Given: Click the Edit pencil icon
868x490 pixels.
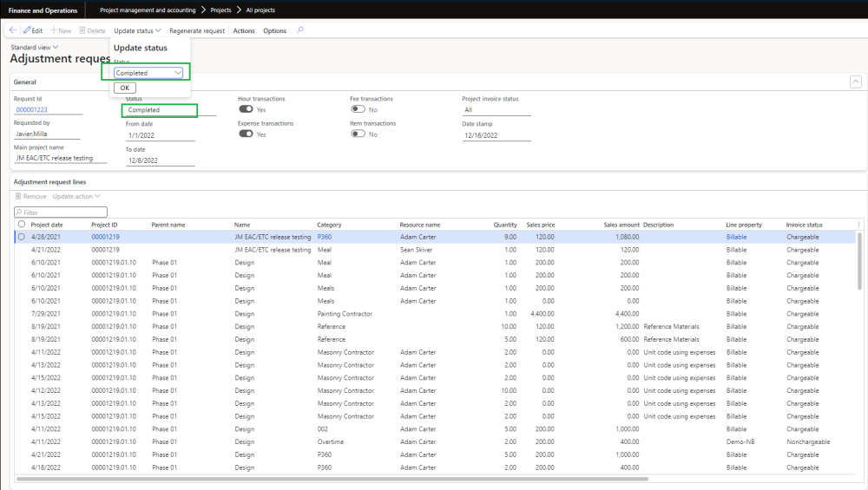Looking at the screenshot, I should coord(27,30).
